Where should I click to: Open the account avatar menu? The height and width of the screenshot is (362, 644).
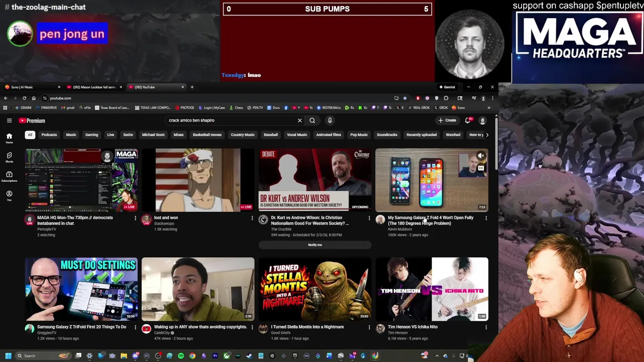(x=482, y=121)
